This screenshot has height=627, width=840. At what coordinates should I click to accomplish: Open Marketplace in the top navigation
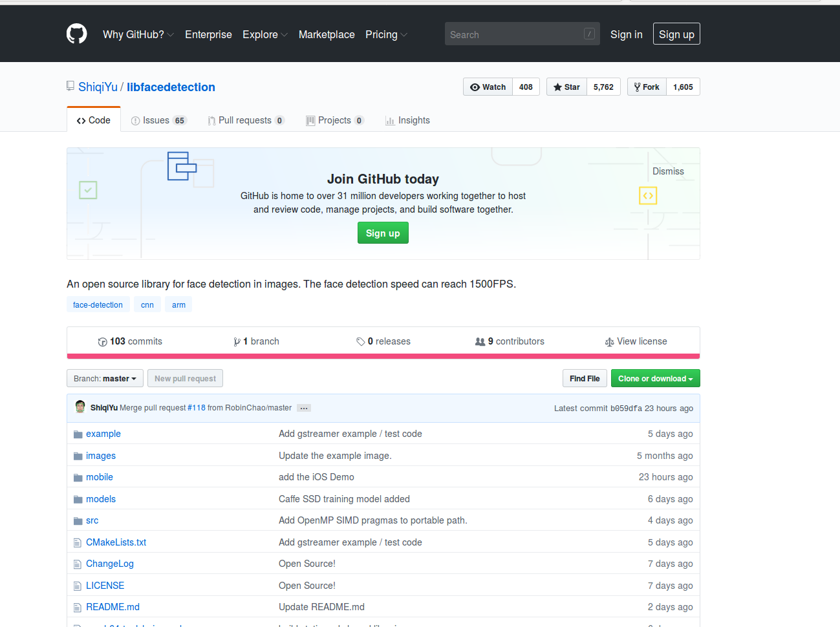coord(327,34)
